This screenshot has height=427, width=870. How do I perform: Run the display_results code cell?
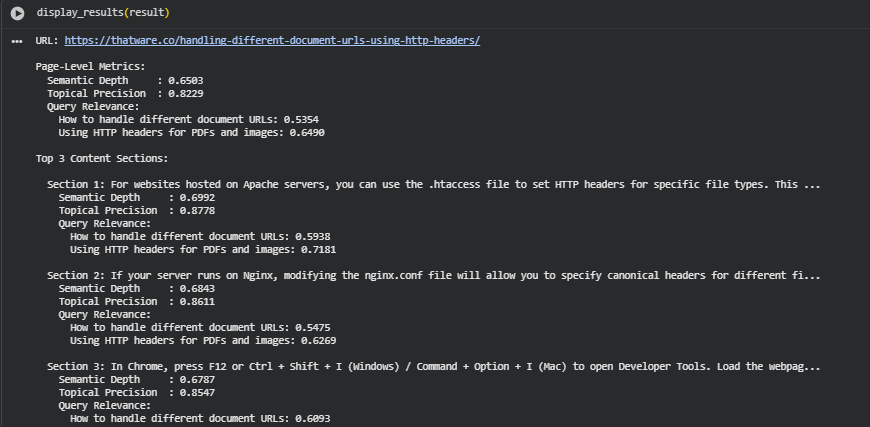pyautogui.click(x=17, y=13)
